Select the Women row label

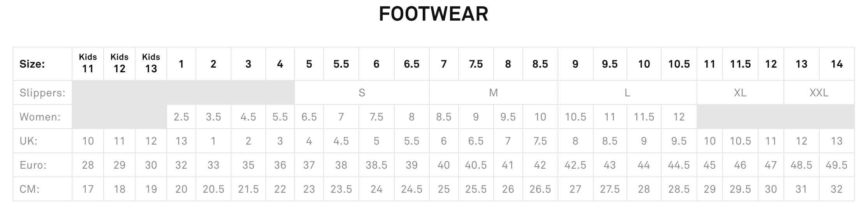(x=40, y=117)
